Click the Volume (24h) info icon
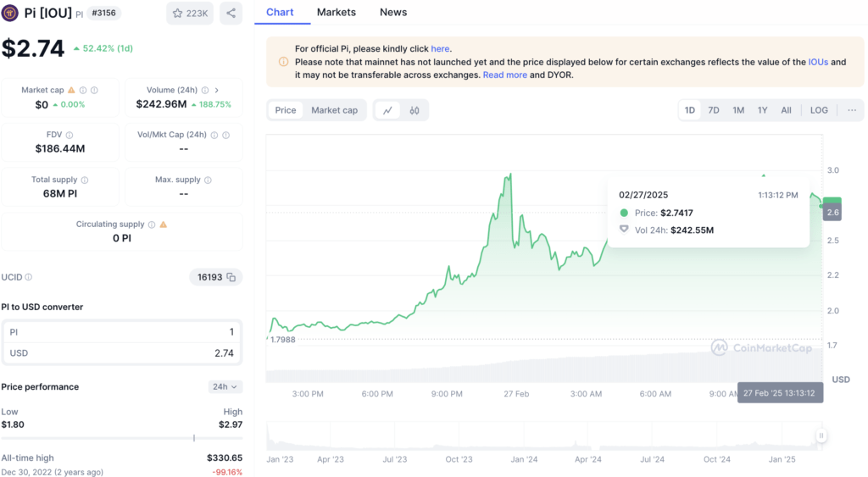The height and width of the screenshot is (477, 868). click(205, 90)
